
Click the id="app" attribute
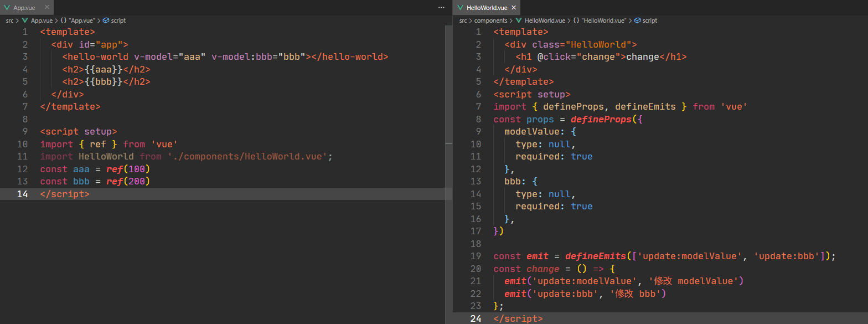click(101, 44)
